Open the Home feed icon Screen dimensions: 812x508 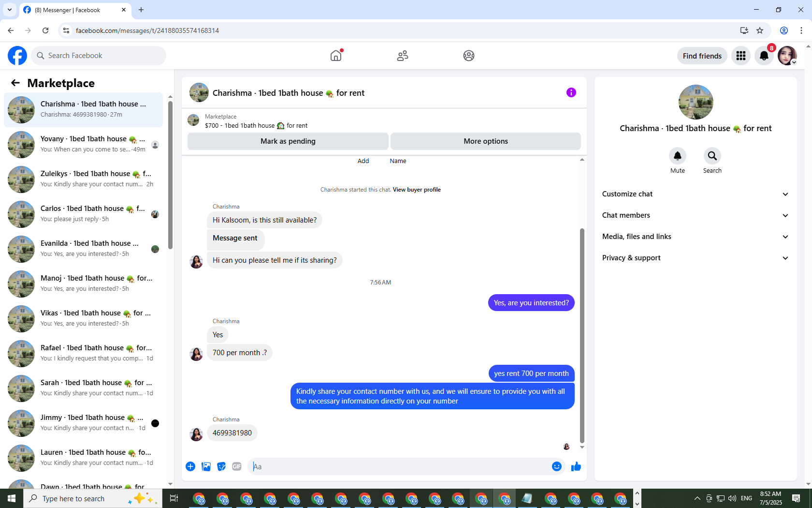(x=336, y=56)
